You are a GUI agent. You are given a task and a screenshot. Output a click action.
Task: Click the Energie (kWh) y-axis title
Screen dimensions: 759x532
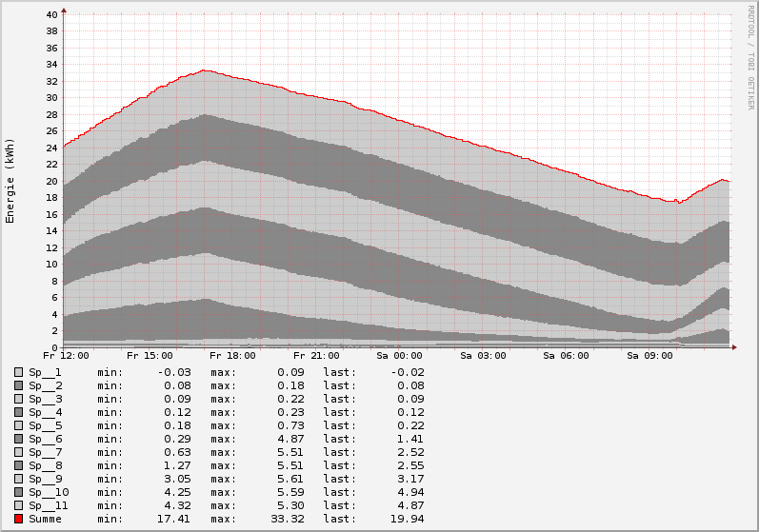click(10, 181)
